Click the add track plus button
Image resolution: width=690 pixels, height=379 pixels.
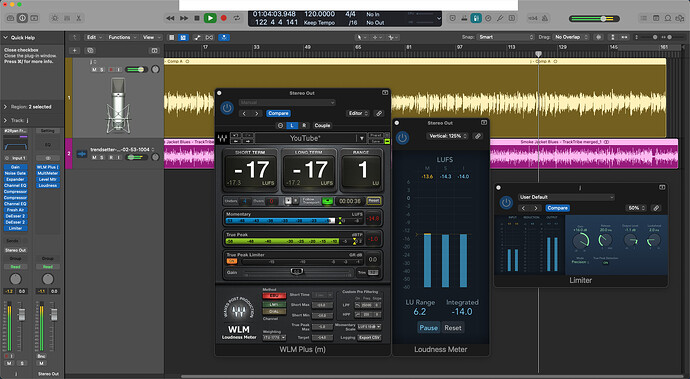click(x=75, y=51)
